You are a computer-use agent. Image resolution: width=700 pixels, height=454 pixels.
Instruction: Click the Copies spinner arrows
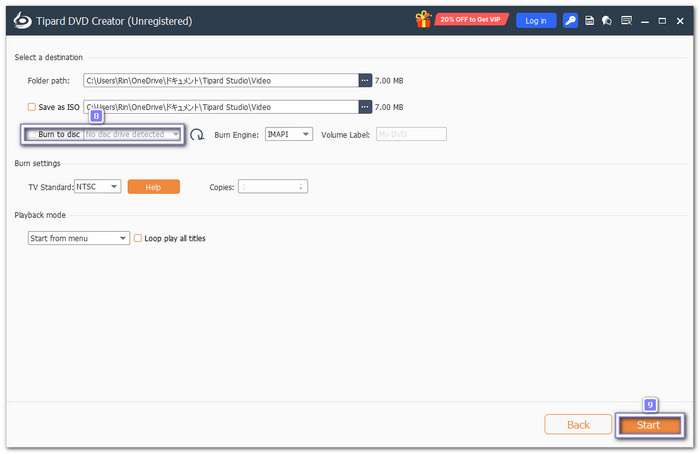pyautogui.click(x=301, y=187)
